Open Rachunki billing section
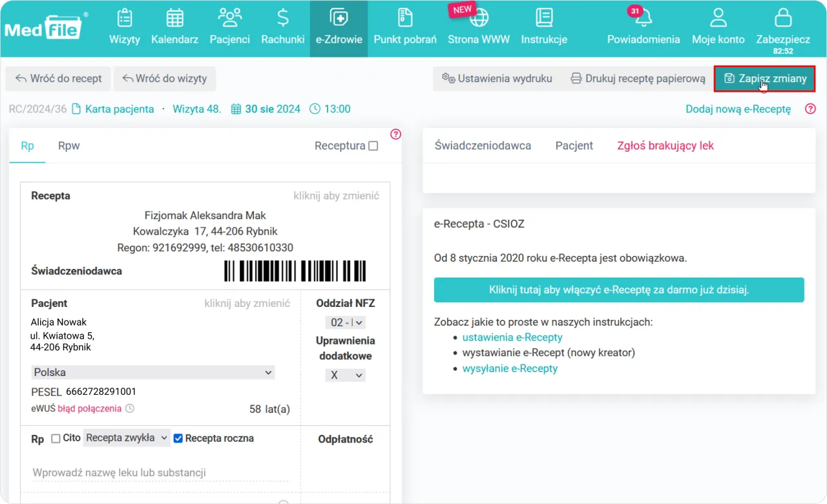This screenshot has width=827, height=504. pyautogui.click(x=282, y=27)
